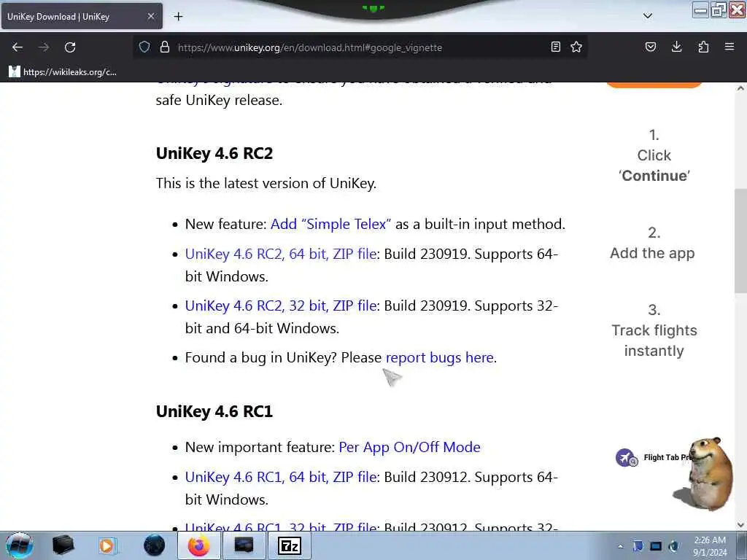Open the Firefox downloads panel

676,47
